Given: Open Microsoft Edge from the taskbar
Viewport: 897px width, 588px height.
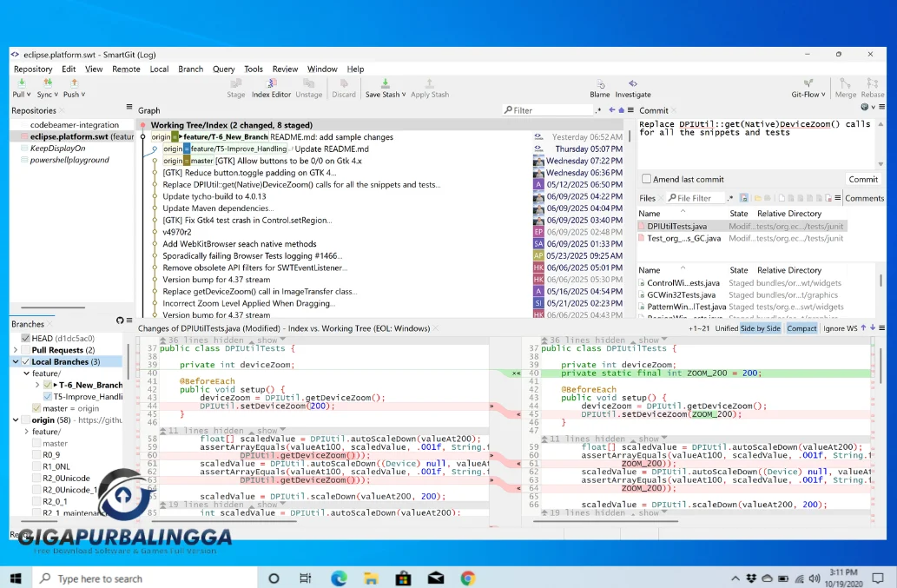Looking at the screenshot, I should click(339, 578).
